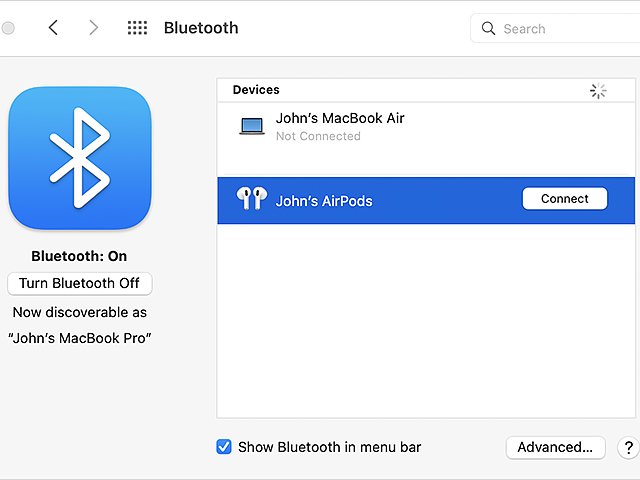The height and width of the screenshot is (480, 640).
Task: Click the Now discoverable as text
Action: [80, 312]
